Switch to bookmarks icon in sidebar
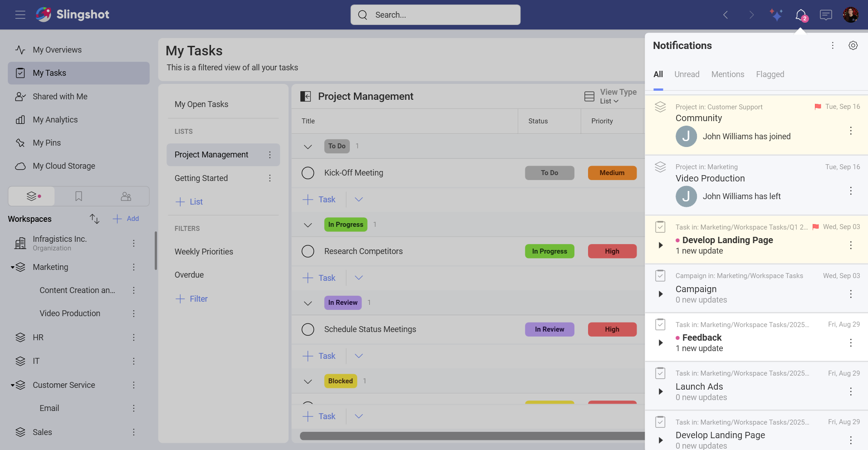The image size is (868, 450). (78, 196)
